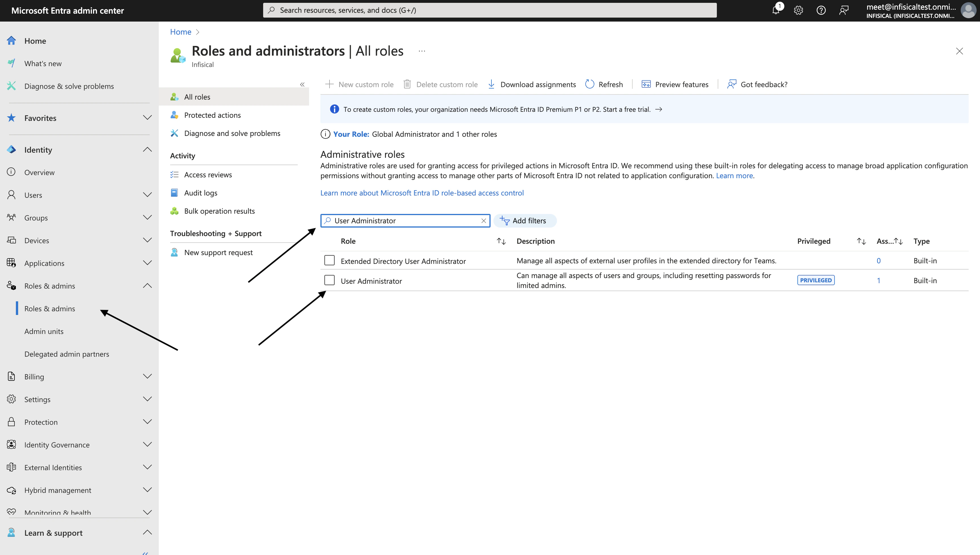This screenshot has height=555, width=980.
Task: Click the Overview info icon
Action: (x=11, y=172)
